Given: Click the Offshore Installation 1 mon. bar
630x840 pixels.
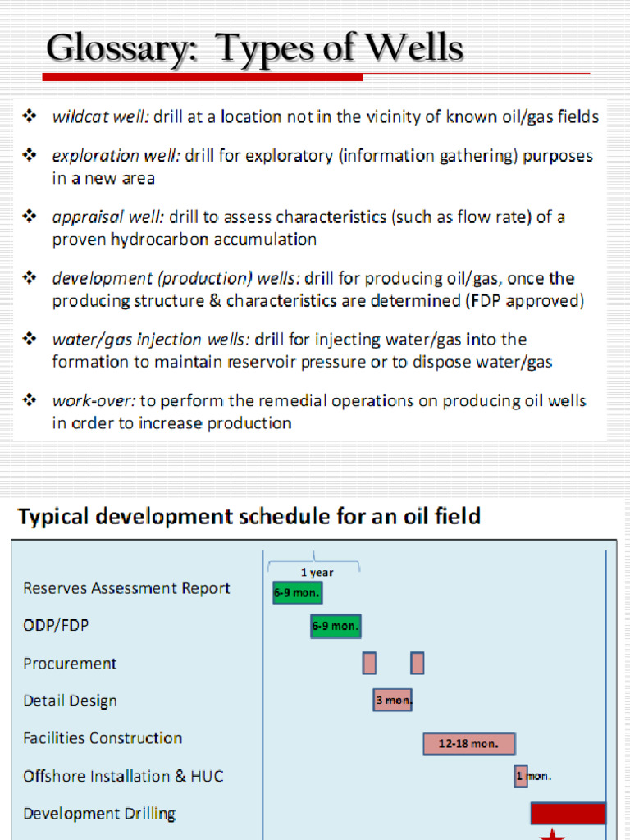Looking at the screenshot, I should (521, 776).
